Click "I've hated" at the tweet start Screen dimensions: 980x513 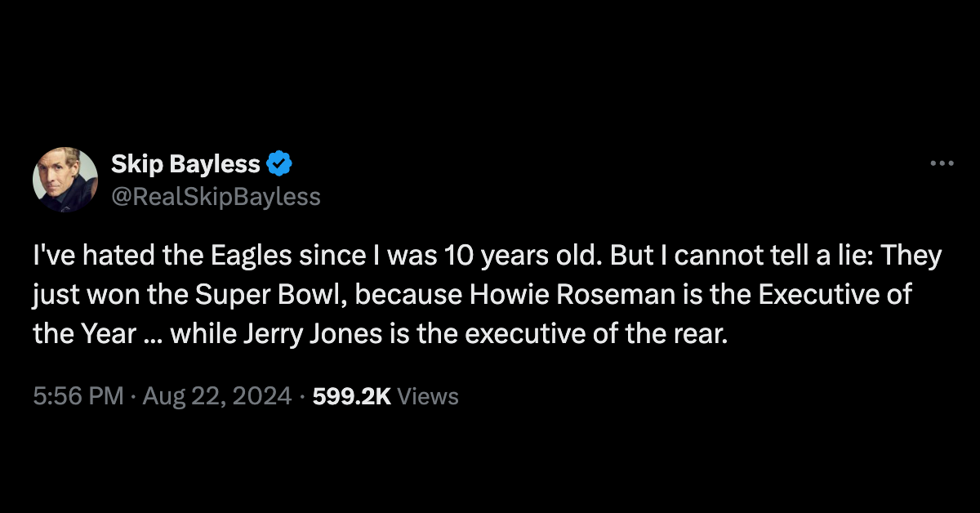point(83,256)
